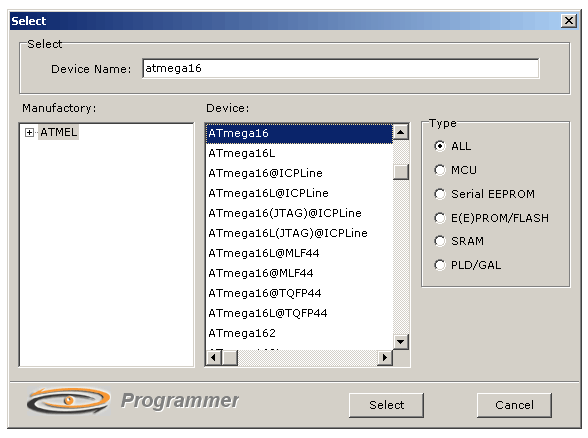This screenshot has width=588, height=438.
Task: Select ATmega16L@MLF44 in the device list
Action: 299,254
